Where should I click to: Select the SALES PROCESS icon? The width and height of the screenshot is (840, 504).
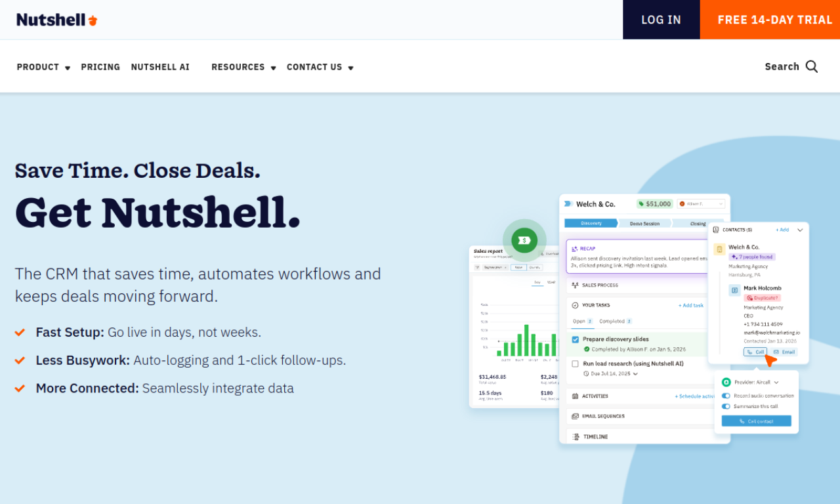(575, 285)
